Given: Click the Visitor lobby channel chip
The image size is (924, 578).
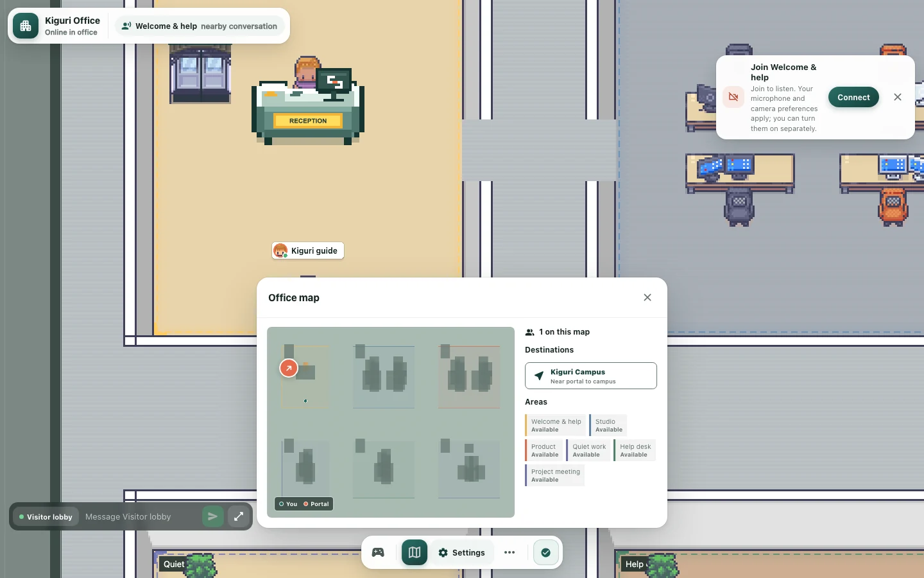Looking at the screenshot, I should pyautogui.click(x=46, y=517).
